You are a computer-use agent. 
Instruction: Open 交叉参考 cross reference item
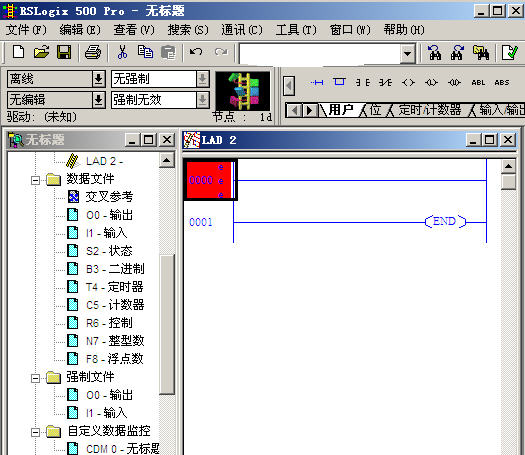click(100, 197)
